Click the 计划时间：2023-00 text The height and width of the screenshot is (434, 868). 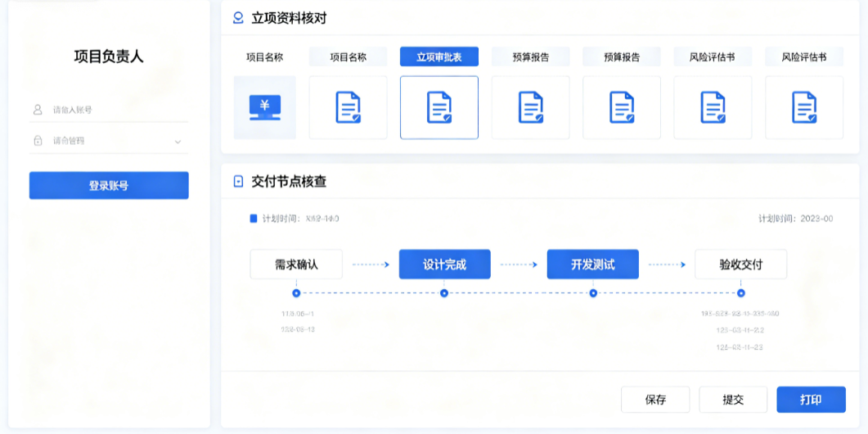click(x=795, y=219)
